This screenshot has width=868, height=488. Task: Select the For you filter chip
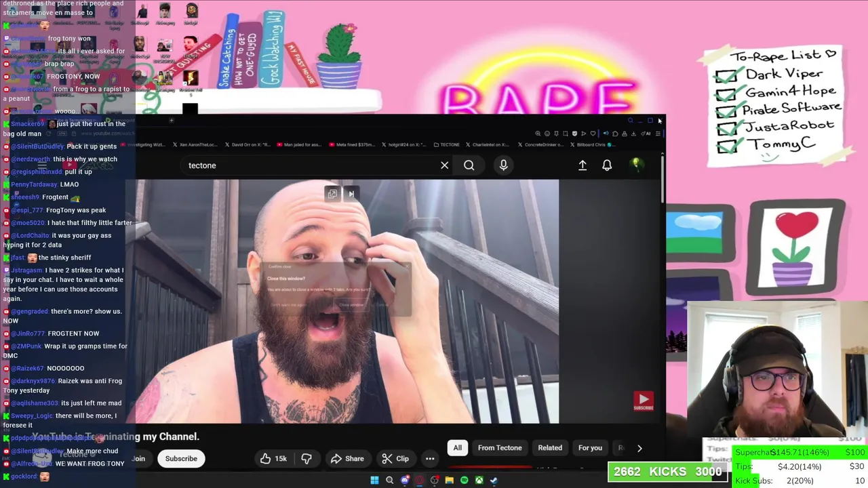(x=590, y=448)
